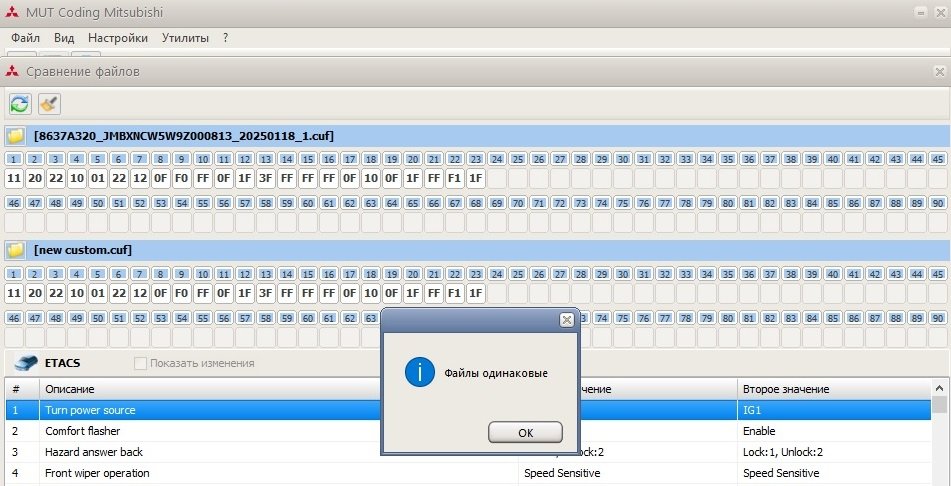Click the # column header
The image size is (951, 486).
pos(22,389)
